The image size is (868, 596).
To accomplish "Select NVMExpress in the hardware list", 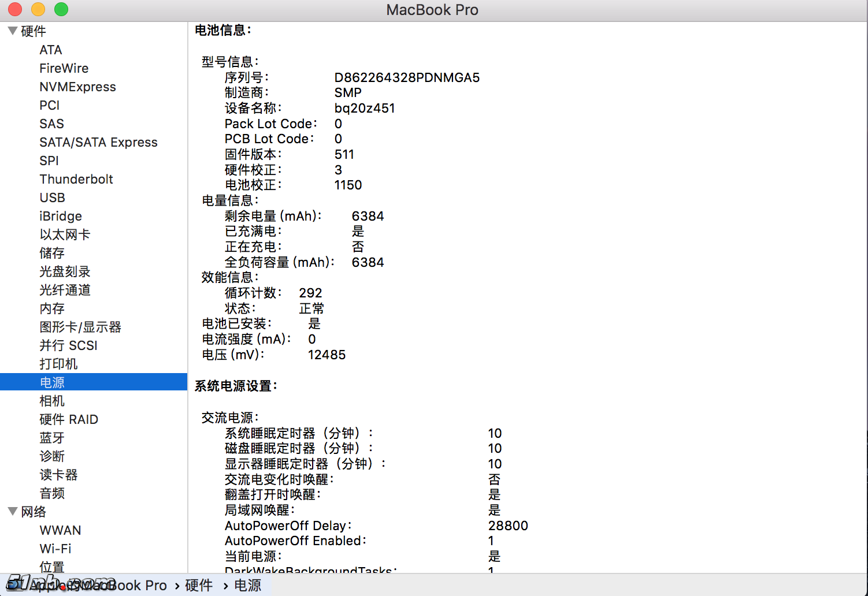I will pos(77,87).
